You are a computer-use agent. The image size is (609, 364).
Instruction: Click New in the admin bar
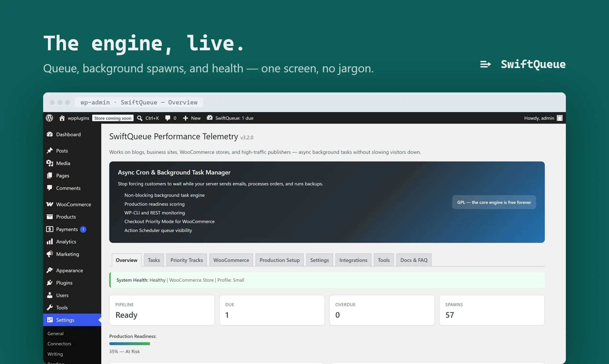(x=196, y=118)
